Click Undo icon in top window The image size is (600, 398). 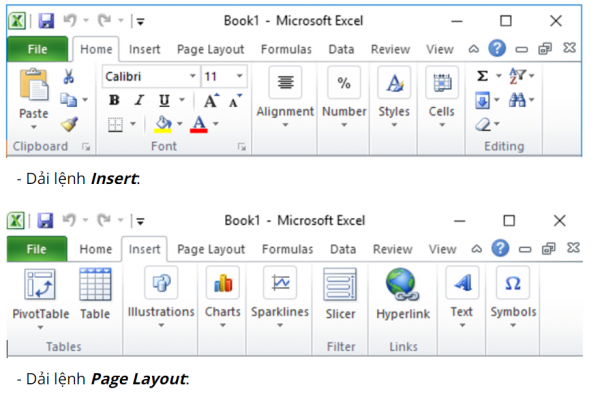(x=70, y=20)
